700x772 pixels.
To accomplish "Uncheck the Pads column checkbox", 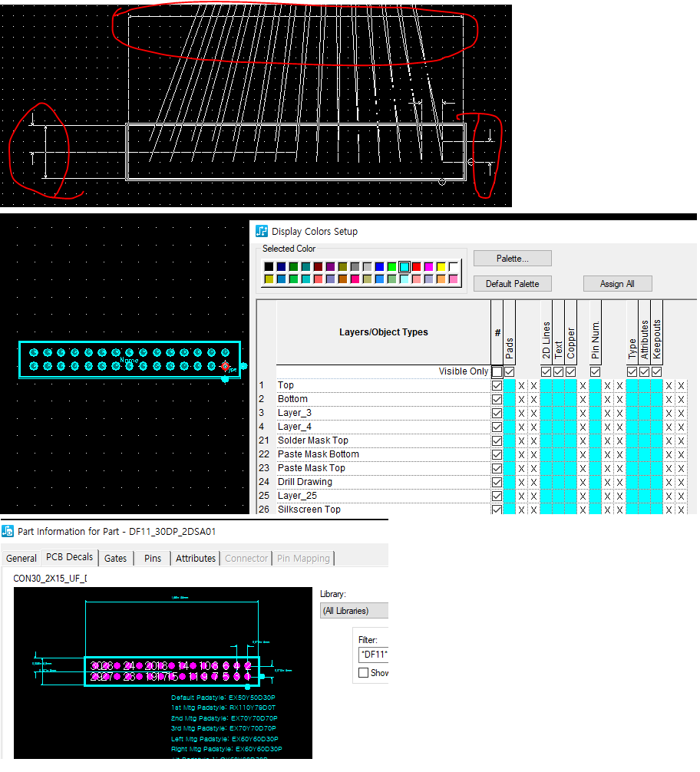I will 510,371.
